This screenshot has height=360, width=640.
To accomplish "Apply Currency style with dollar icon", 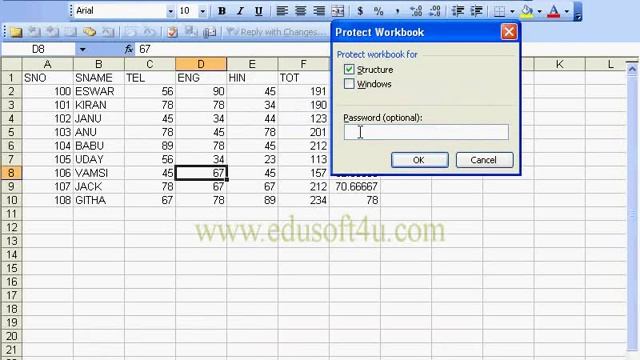I will coord(360,11).
